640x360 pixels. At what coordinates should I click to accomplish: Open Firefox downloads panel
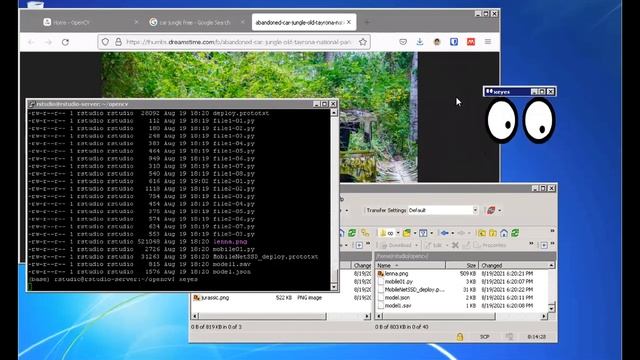420,42
